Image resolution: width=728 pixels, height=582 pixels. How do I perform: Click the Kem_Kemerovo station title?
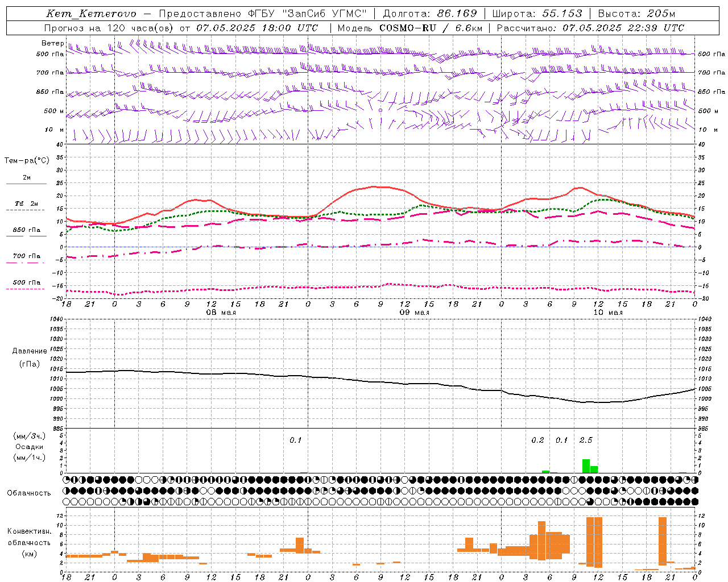(91, 14)
